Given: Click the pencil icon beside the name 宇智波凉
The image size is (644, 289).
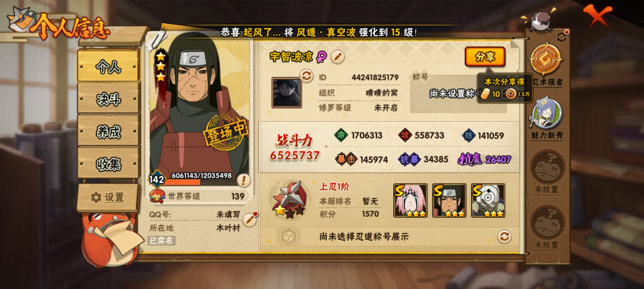Looking at the screenshot, I should (338, 57).
